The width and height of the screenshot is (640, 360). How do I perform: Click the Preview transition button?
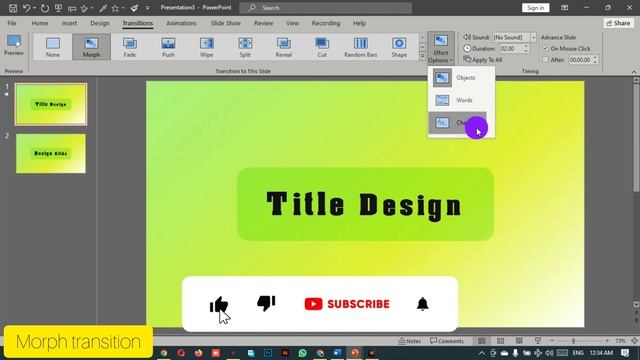coord(13,45)
